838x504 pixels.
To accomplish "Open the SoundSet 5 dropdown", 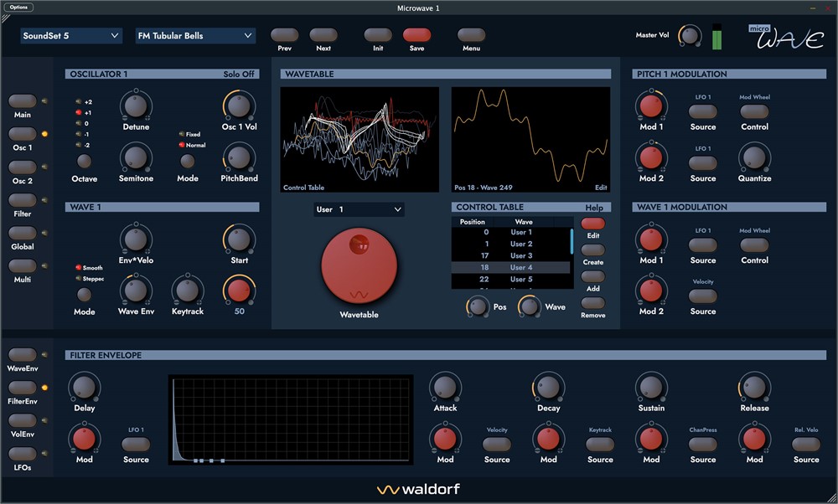I will coord(72,36).
